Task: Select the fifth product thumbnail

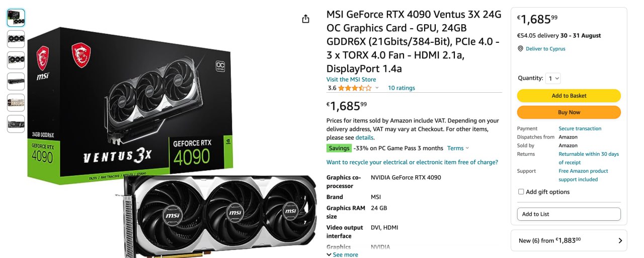Action: (x=16, y=102)
